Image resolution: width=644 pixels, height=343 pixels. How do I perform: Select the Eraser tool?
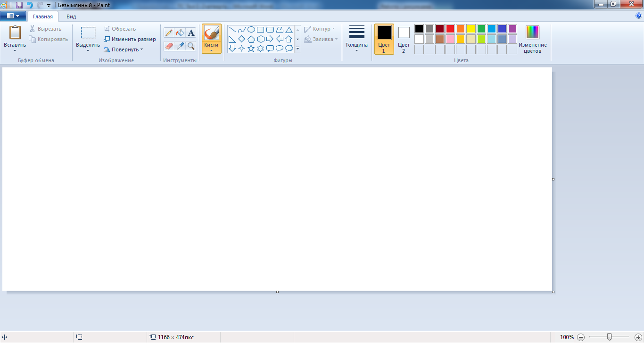[169, 46]
